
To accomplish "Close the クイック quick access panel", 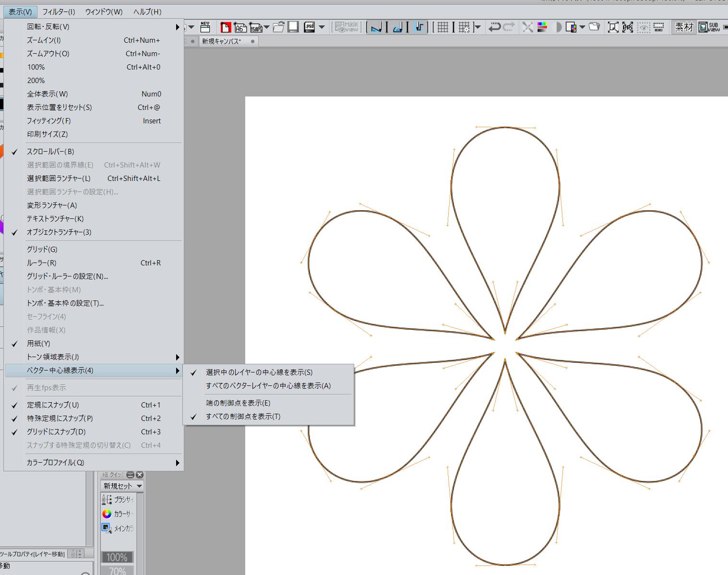I will click(x=140, y=475).
